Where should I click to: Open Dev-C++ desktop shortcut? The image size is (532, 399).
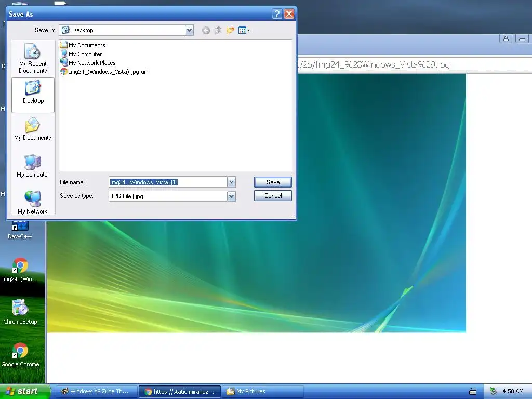pyautogui.click(x=20, y=230)
